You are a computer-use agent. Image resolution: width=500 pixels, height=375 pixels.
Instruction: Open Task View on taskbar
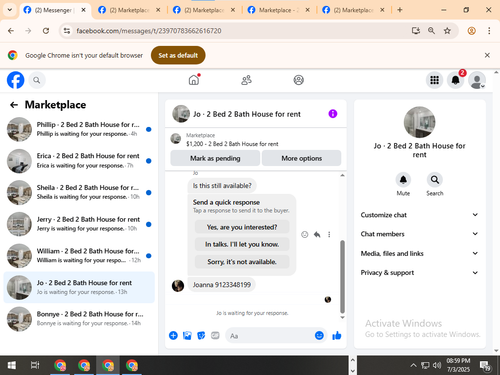click(35, 365)
